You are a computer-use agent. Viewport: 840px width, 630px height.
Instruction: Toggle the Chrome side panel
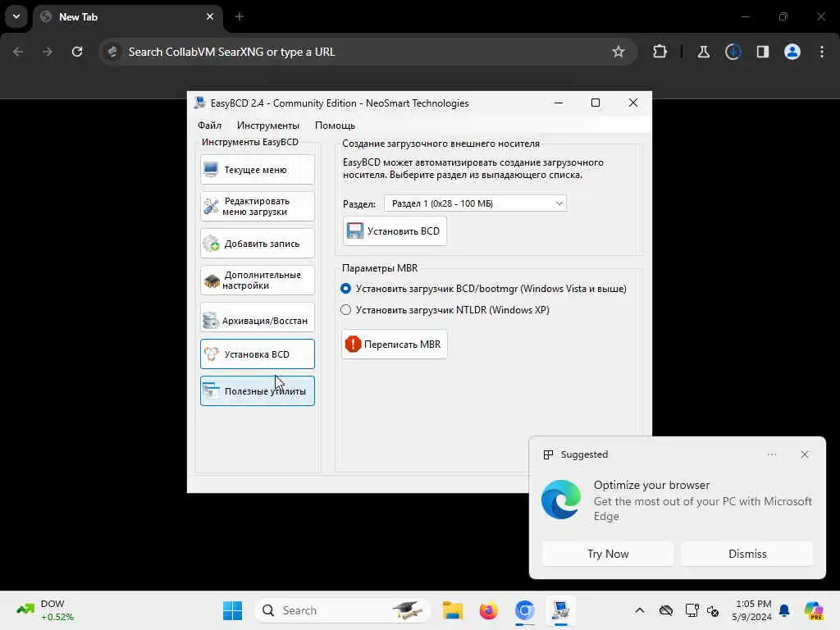click(x=763, y=52)
